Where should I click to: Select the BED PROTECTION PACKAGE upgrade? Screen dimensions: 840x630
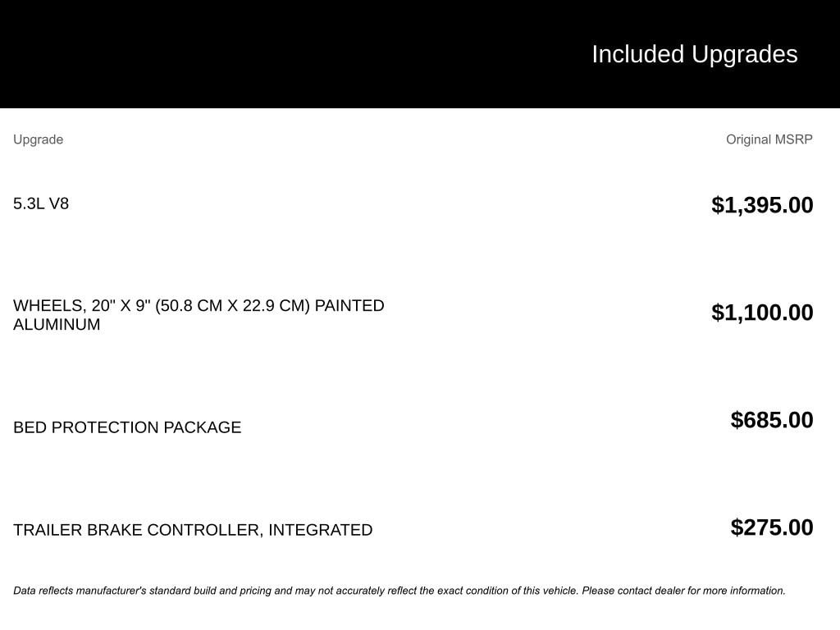tap(127, 427)
